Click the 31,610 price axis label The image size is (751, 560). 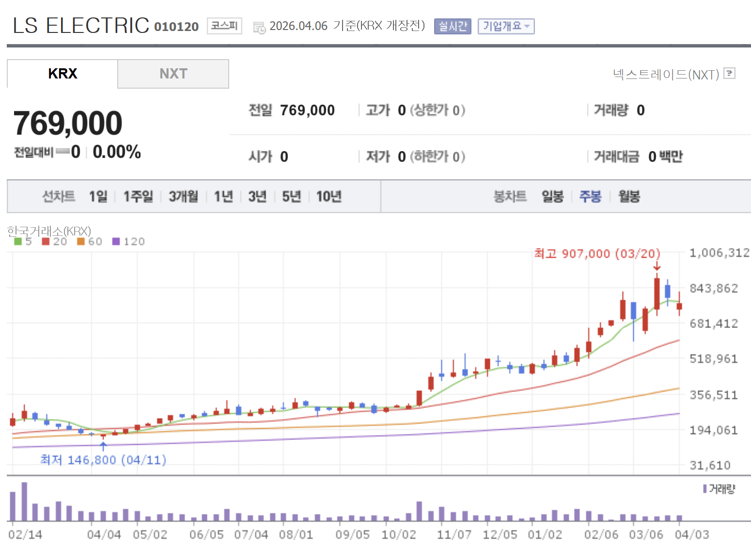click(710, 465)
